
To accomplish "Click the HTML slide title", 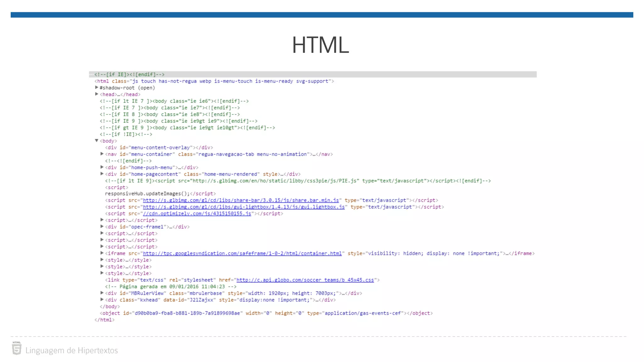I will pyautogui.click(x=320, y=45).
